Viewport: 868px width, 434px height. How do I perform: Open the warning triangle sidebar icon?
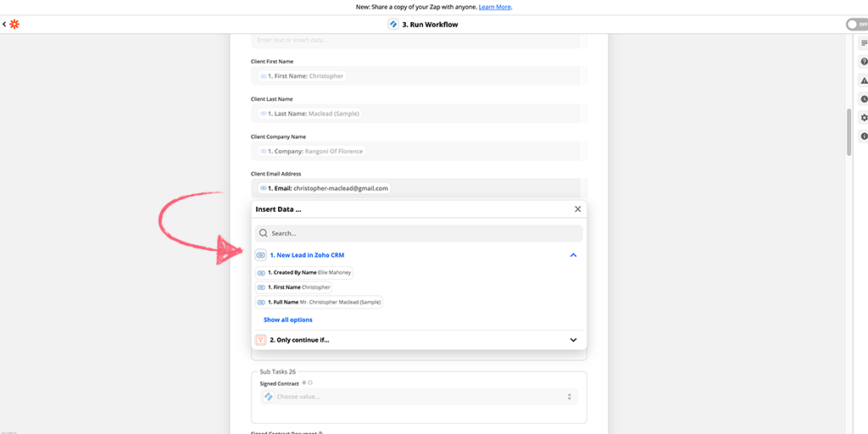[864, 81]
